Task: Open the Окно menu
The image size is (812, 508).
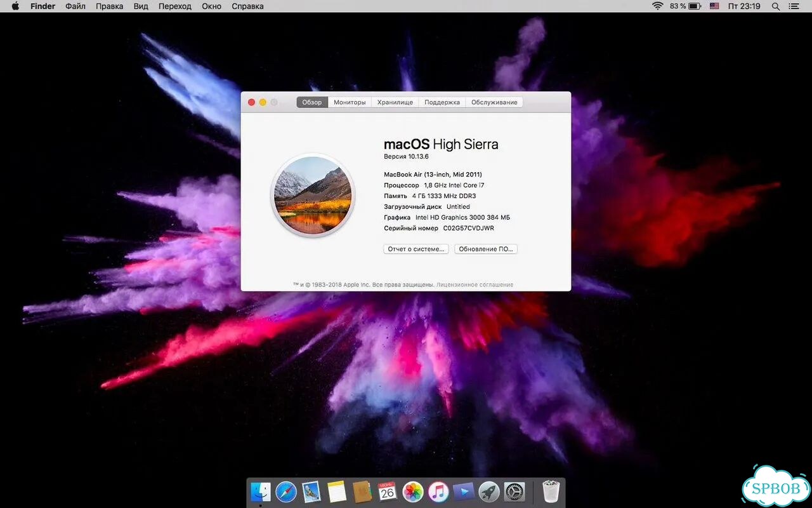Action: point(211,6)
